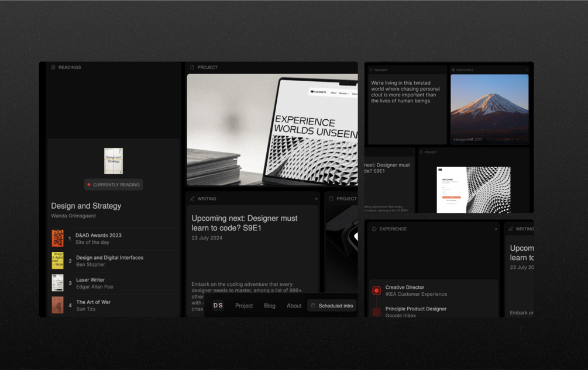Click the document icon of the small Project card
Screen dimensions: 588x370
pyautogui.click(x=421, y=152)
